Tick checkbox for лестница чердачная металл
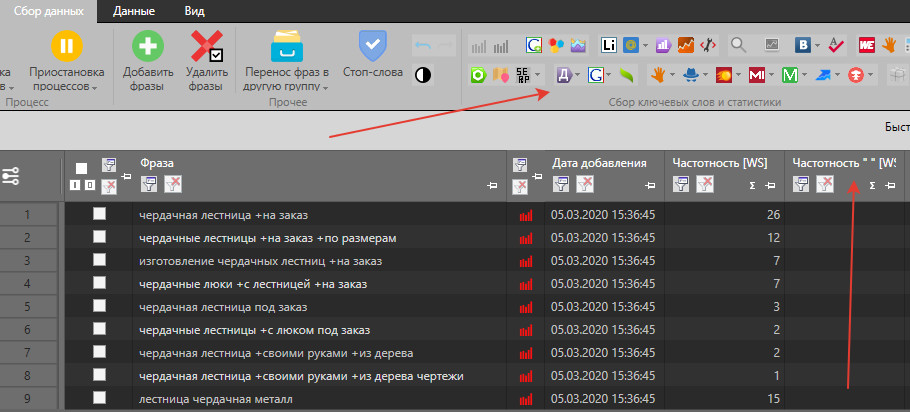910x412 pixels. point(99,397)
